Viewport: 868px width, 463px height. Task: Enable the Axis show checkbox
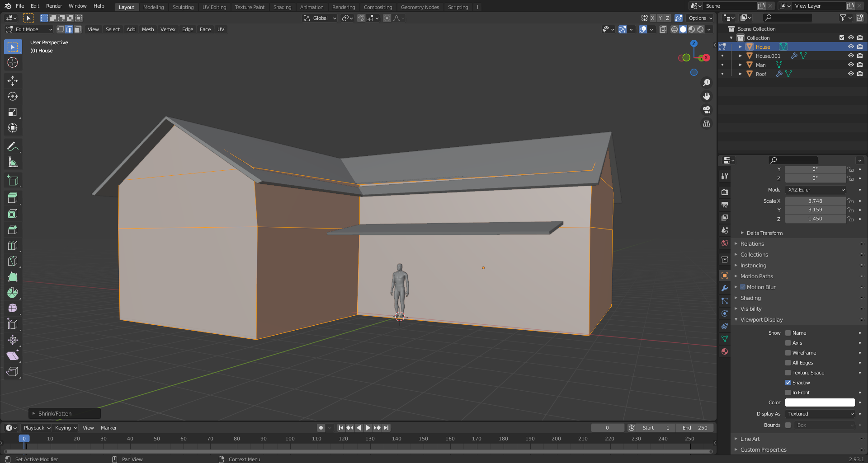[x=788, y=343]
